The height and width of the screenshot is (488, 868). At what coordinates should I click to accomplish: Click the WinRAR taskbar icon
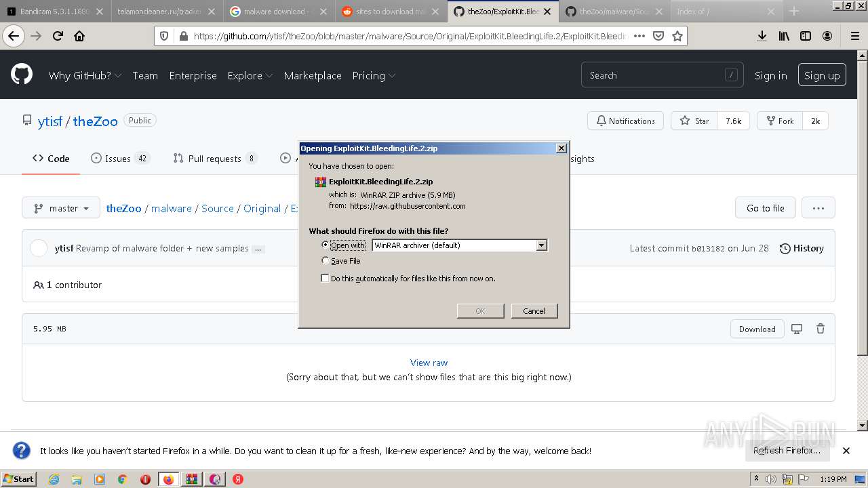coord(192,479)
